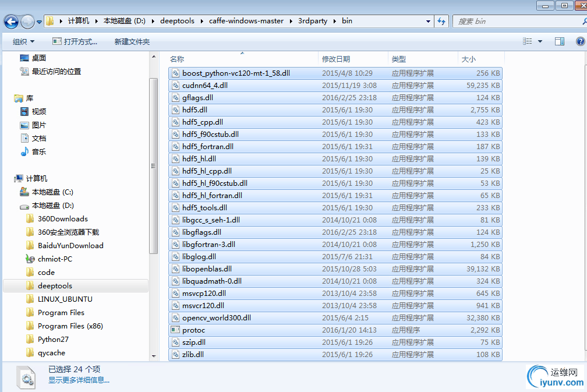Open the 音乐 library
This screenshot has width=587, height=392.
[39, 151]
